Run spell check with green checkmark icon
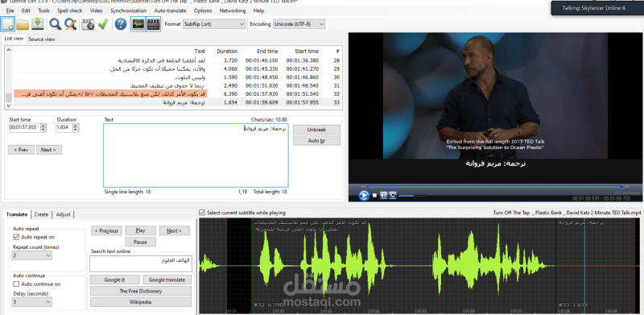This screenshot has width=644, height=315. pyautogui.click(x=103, y=24)
